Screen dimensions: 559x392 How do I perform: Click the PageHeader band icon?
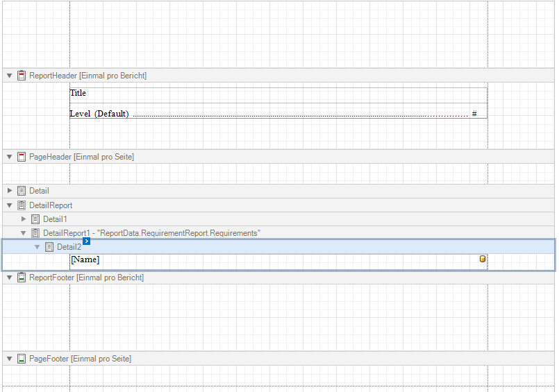click(22, 157)
